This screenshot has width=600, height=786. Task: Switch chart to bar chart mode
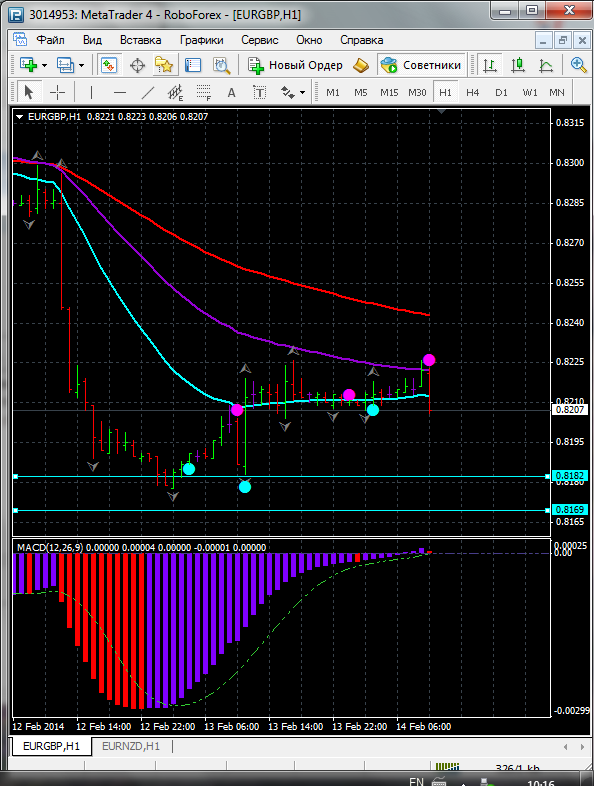(490, 65)
